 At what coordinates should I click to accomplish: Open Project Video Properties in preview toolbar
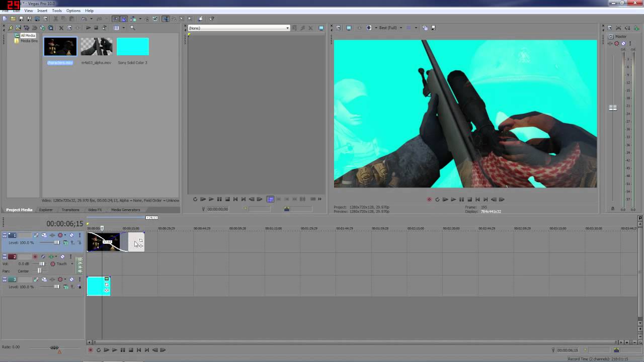point(338,28)
